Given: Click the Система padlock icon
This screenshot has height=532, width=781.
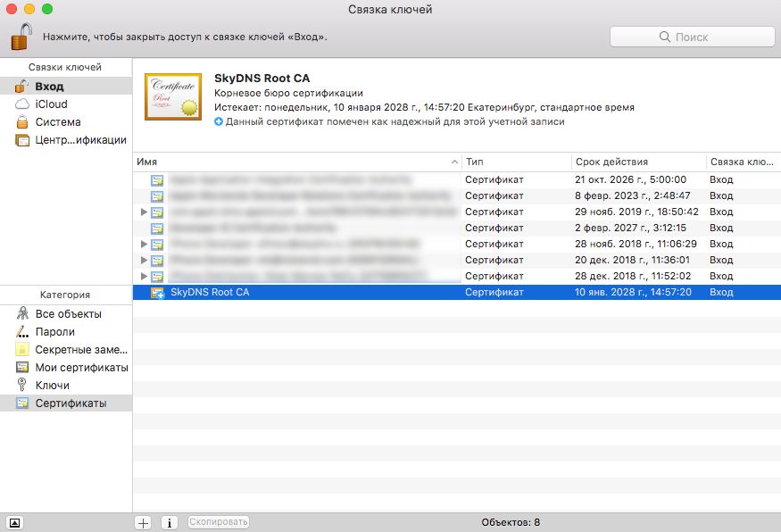Looking at the screenshot, I should (x=22, y=122).
